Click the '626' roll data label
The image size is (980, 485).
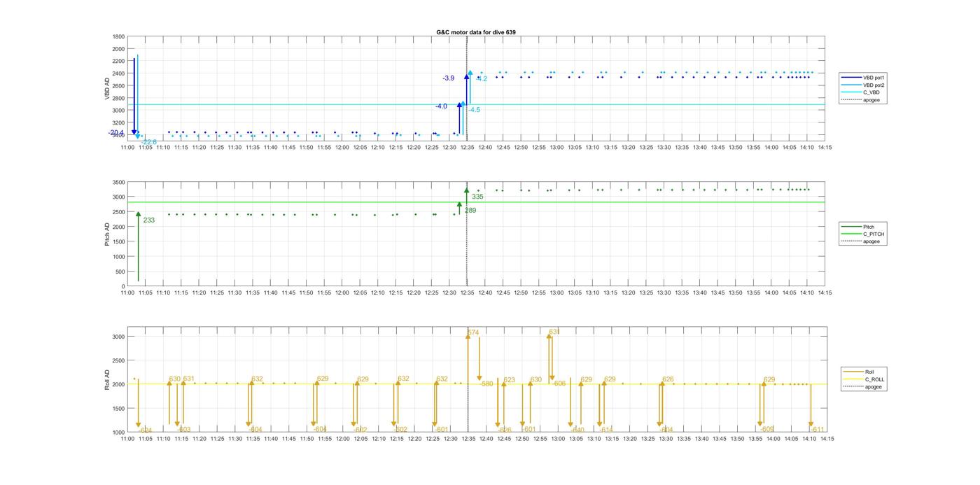(x=668, y=379)
